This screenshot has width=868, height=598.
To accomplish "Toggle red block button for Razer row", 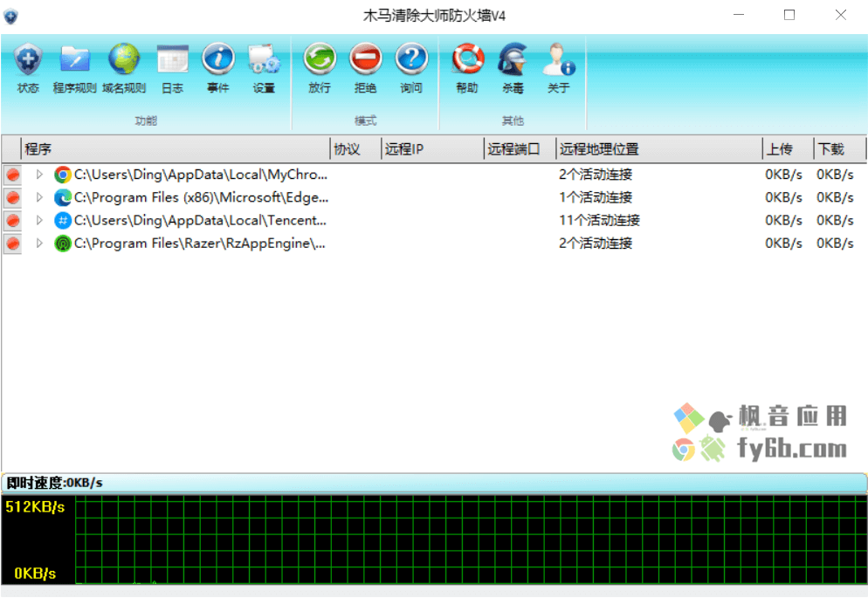I will 13,244.
